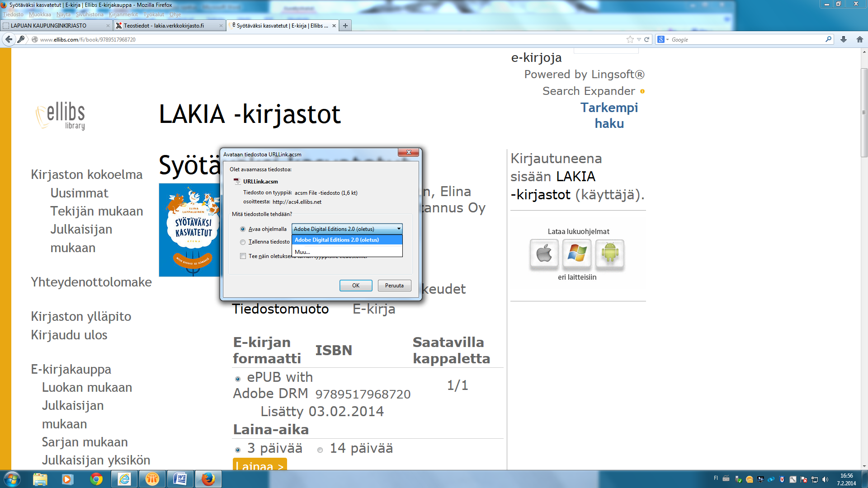868x488 pixels.
Task: Click the clock in the system tray
Action: click(846, 479)
